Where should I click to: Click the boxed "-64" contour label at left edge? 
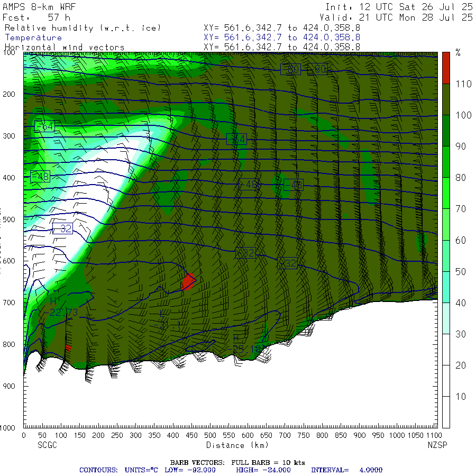click(44, 126)
